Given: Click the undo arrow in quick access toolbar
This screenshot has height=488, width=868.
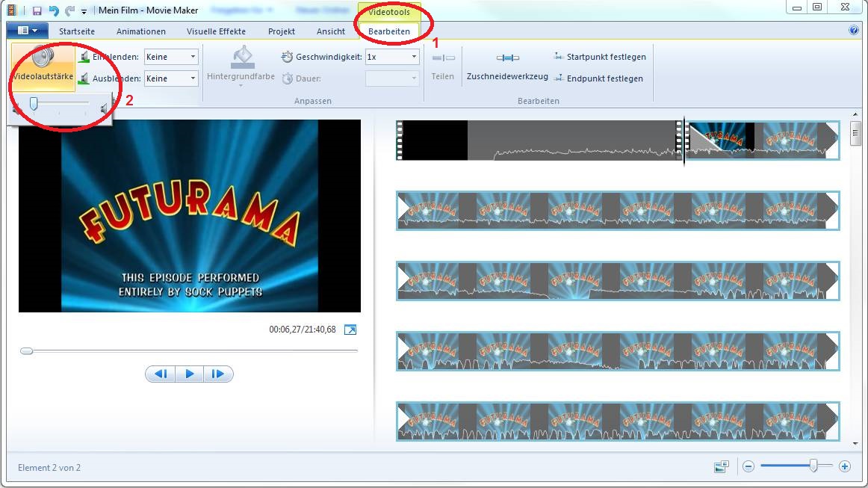Looking at the screenshot, I should point(53,11).
